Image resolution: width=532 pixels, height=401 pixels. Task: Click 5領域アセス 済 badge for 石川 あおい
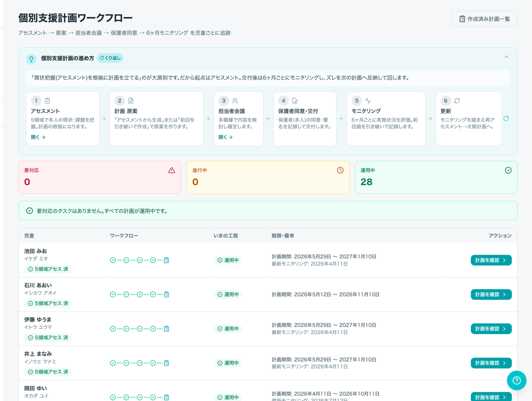[48, 303]
